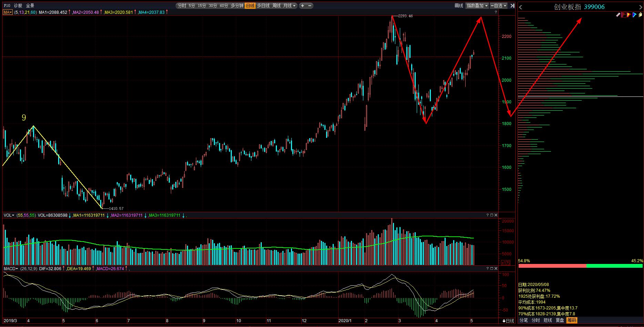
Task: Open help for the VOL panel
Action: tap(488, 215)
